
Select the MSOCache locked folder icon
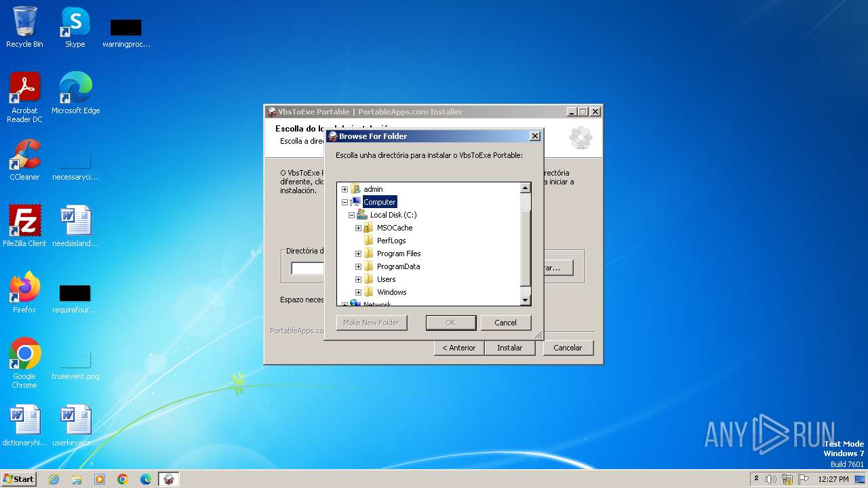click(368, 228)
